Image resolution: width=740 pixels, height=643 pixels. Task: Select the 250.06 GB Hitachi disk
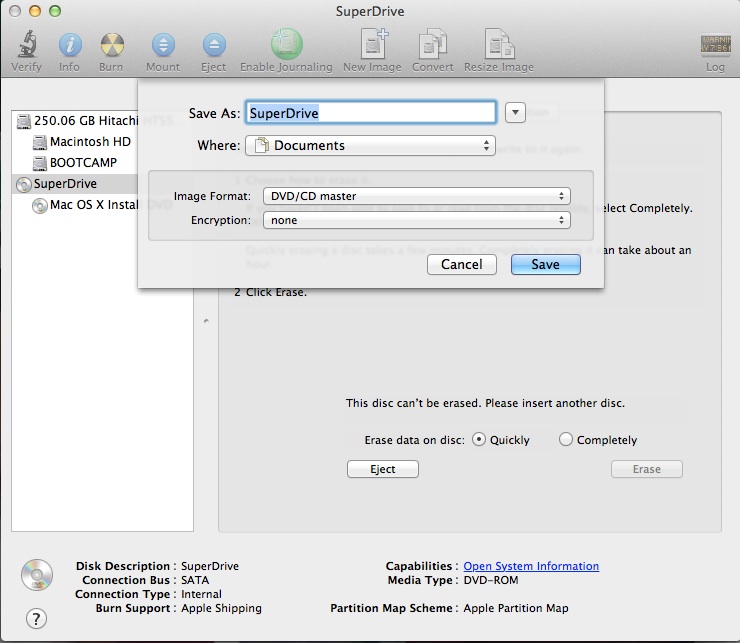pyautogui.click(x=76, y=121)
